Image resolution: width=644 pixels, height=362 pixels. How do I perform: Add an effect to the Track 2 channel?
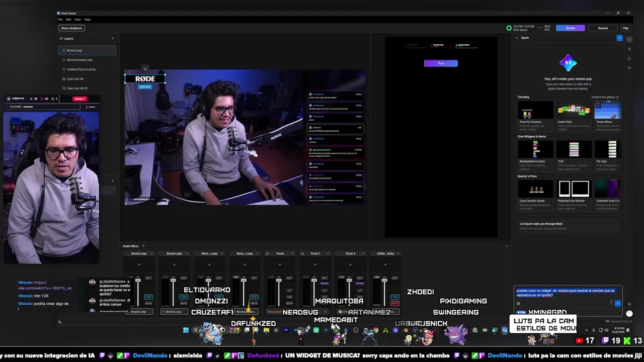pos(350,264)
